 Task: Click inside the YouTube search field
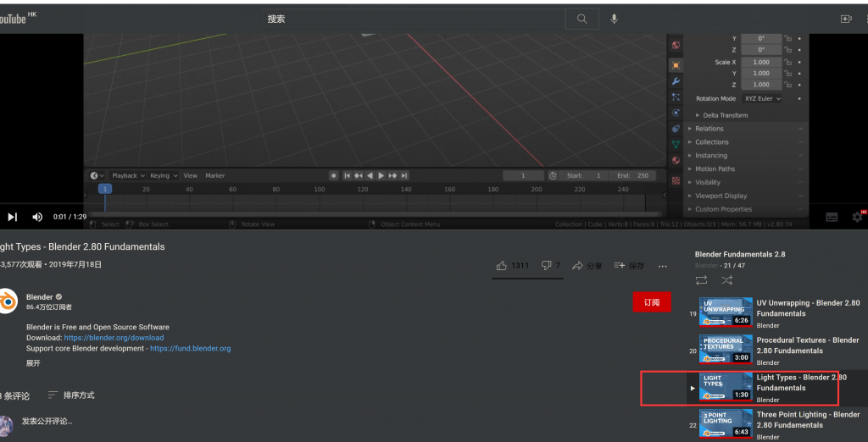(x=415, y=19)
